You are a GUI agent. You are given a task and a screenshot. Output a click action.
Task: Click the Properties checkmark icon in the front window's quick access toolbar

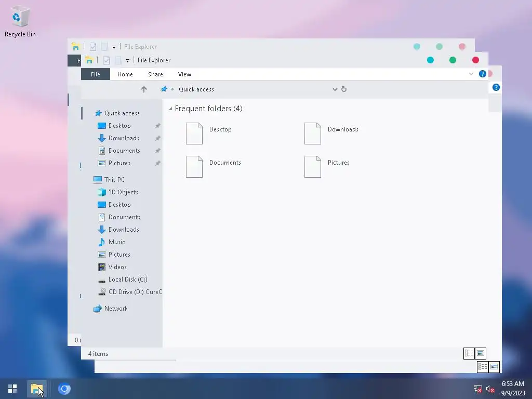coord(106,60)
